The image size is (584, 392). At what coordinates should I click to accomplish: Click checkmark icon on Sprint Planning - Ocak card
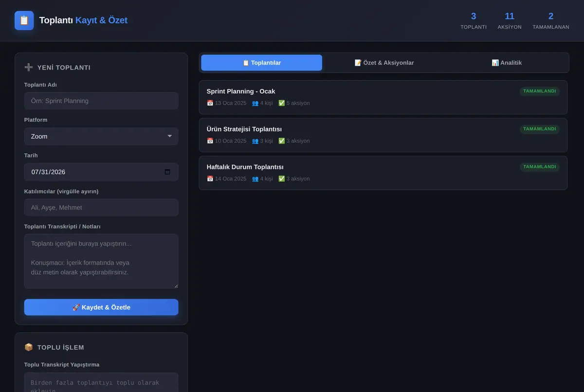click(x=281, y=103)
